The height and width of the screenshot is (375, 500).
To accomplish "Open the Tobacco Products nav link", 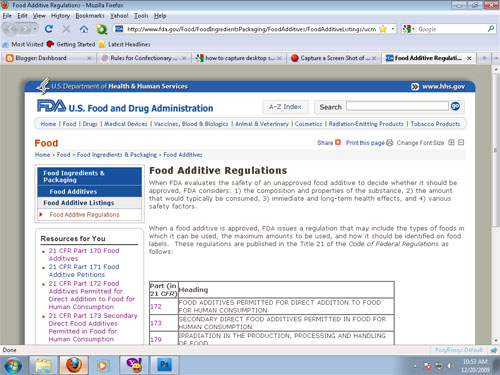I will coord(435,124).
